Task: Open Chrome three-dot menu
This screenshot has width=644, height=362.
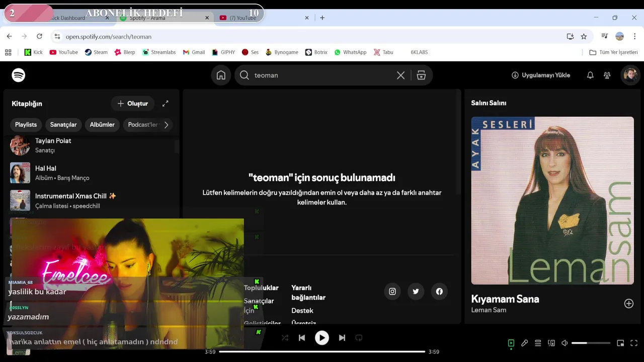Action: pos(635,36)
